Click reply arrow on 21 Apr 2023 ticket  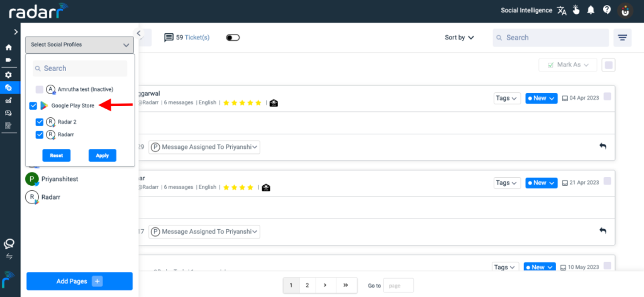click(x=603, y=230)
